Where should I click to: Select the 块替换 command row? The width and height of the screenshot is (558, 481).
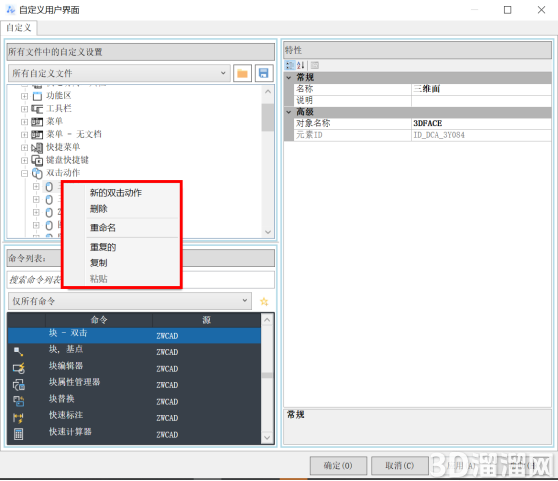point(134,401)
